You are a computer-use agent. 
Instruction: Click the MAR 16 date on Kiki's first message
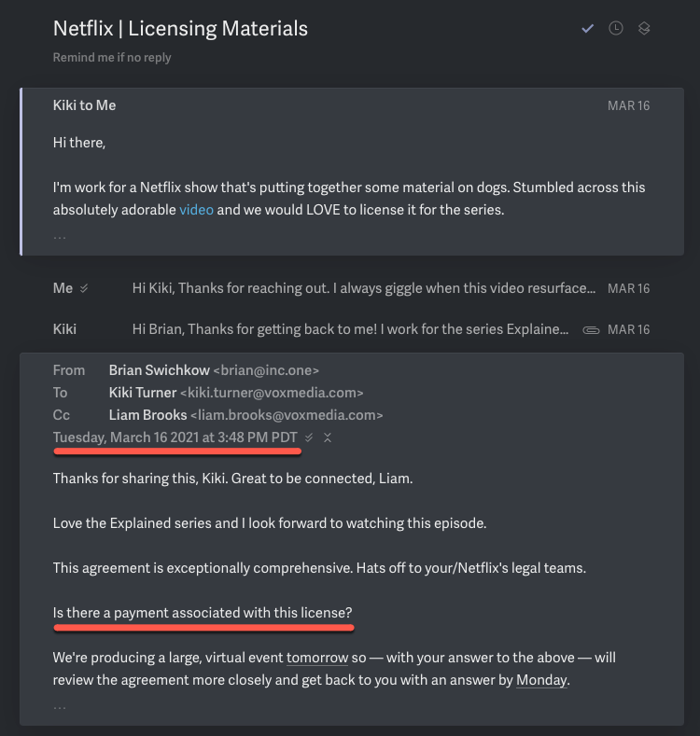pos(628,105)
